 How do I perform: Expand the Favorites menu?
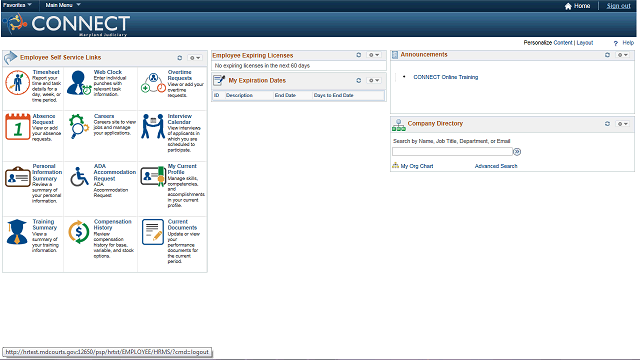[17, 5]
